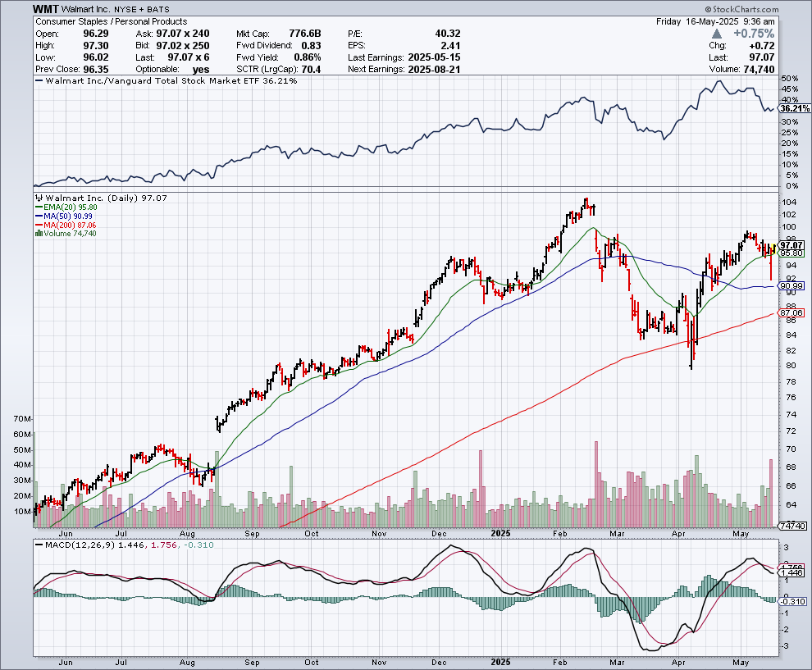The height and width of the screenshot is (670, 812).
Task: Click the +0.75% percent change value
Action: [754, 34]
